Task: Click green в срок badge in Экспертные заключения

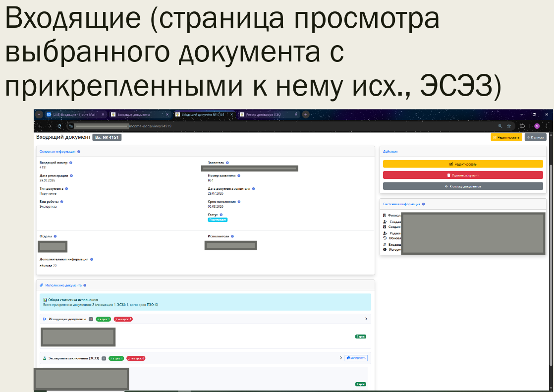Action: 116,358
